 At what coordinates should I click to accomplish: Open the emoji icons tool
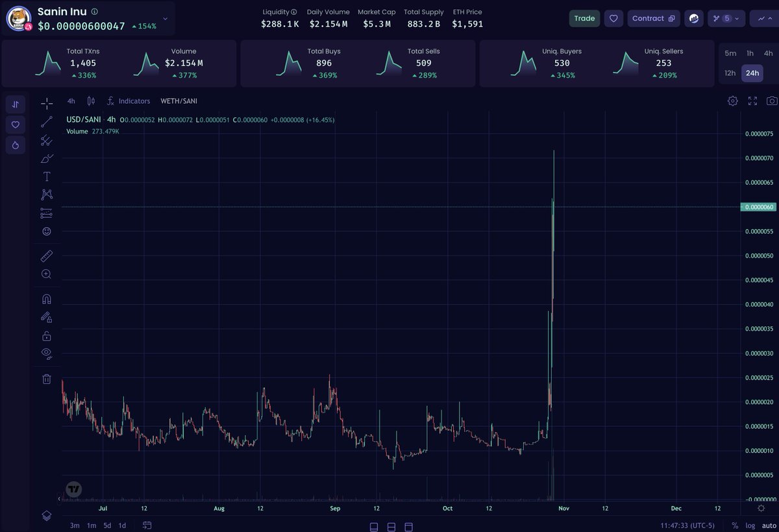[x=47, y=231]
